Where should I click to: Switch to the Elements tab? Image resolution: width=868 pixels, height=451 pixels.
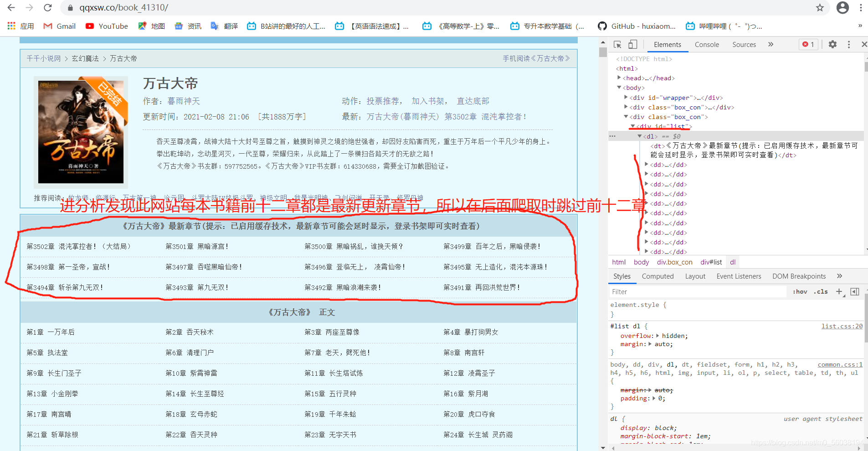point(667,44)
